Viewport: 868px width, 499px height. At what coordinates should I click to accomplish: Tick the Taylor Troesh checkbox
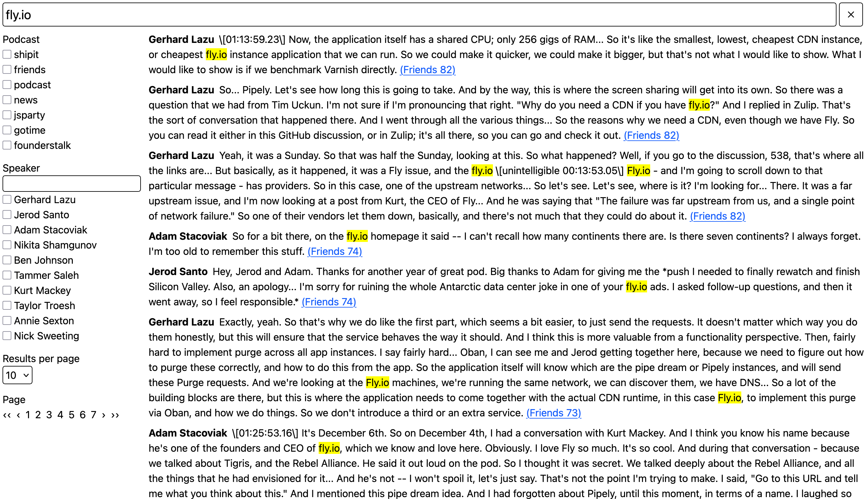click(x=7, y=305)
